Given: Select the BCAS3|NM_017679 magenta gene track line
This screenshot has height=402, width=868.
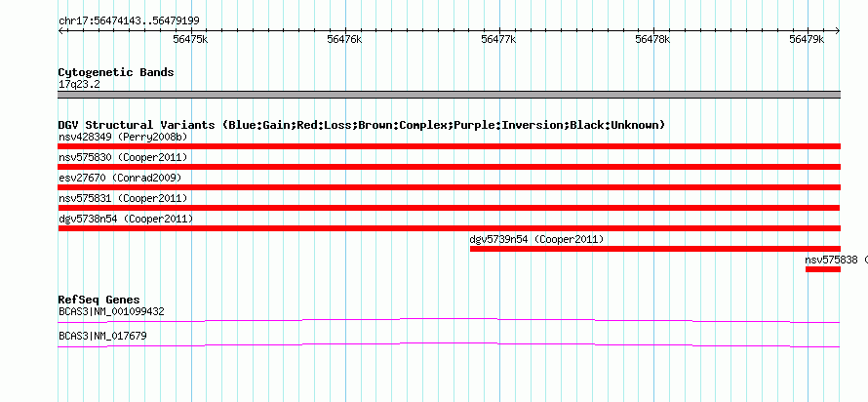Looking at the screenshot, I should click(449, 345).
